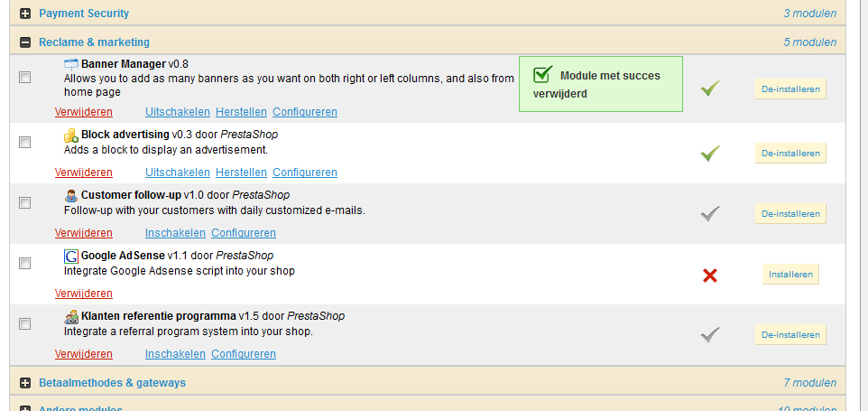This screenshot has height=411, width=868.
Task: Click grey disabled checkmark for Customer follow-up
Action: [710, 214]
